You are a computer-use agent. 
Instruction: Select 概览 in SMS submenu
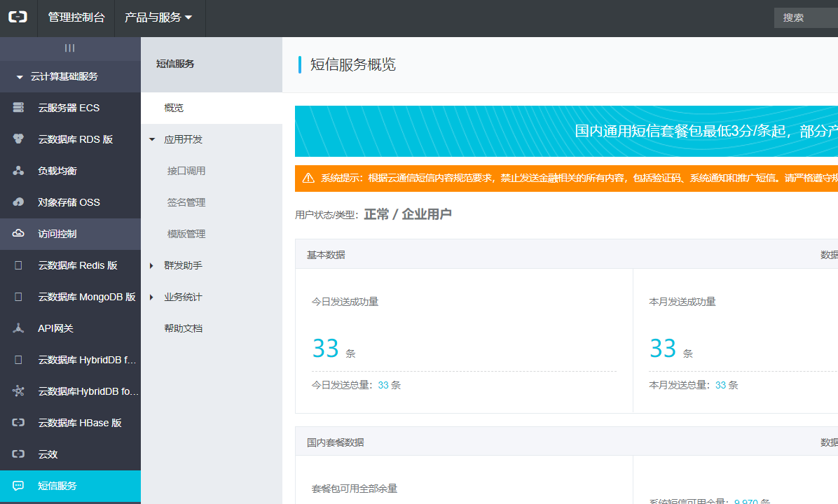pyautogui.click(x=174, y=108)
